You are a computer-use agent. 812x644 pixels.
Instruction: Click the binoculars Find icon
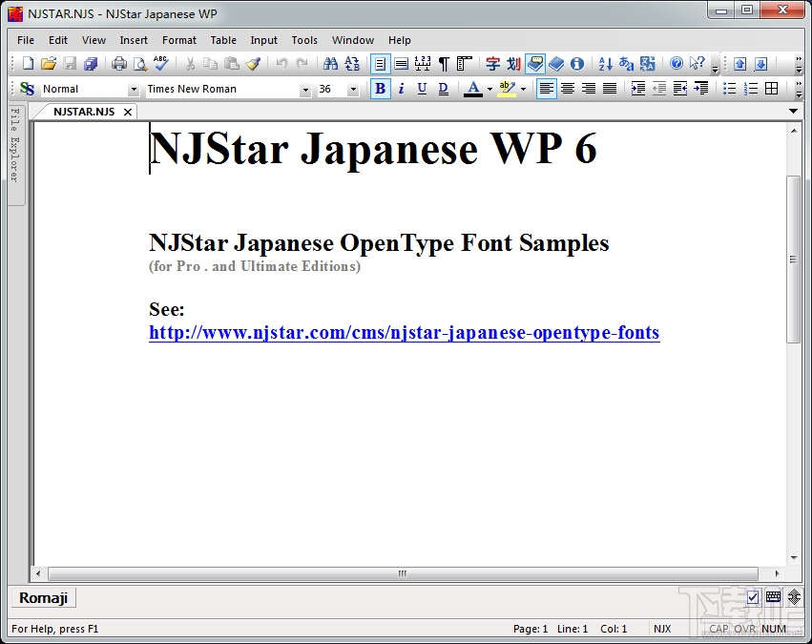330,64
